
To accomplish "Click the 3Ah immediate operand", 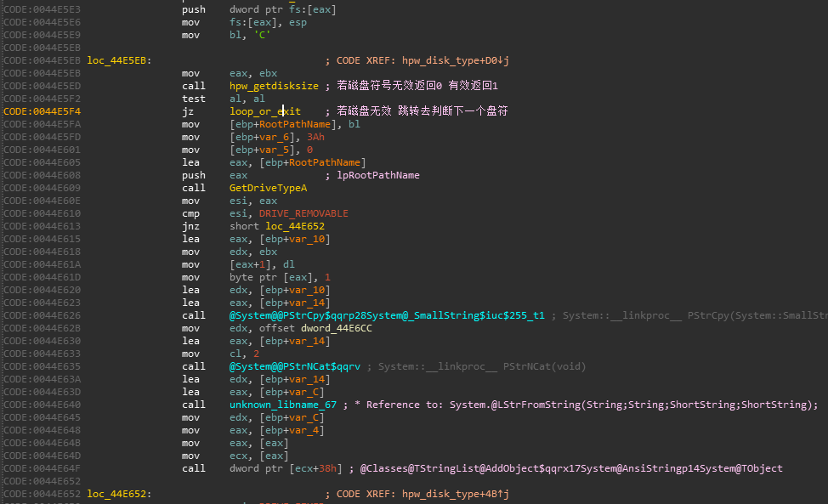I will pos(315,137).
